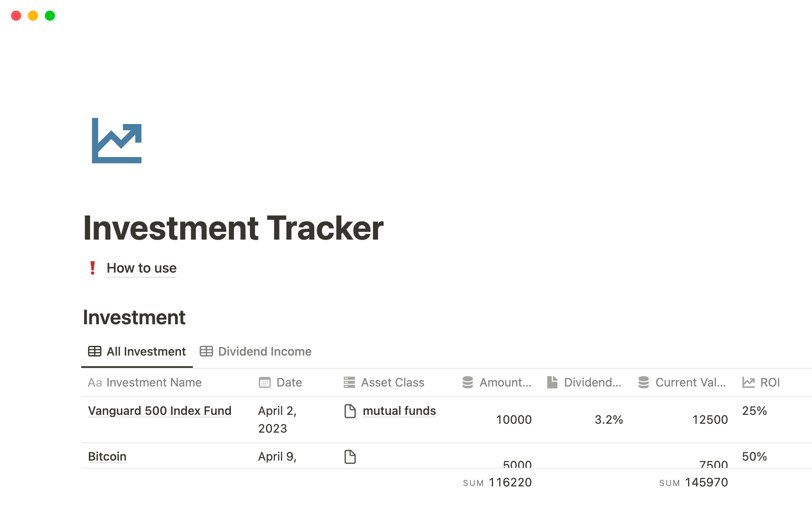Open Amount column SUM calculation menu
The image size is (812, 508).
(x=497, y=483)
